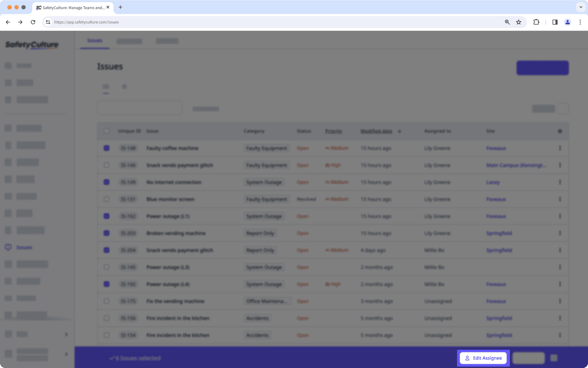588x368 pixels.
Task: Switch to the Issues tab
Action: point(94,41)
